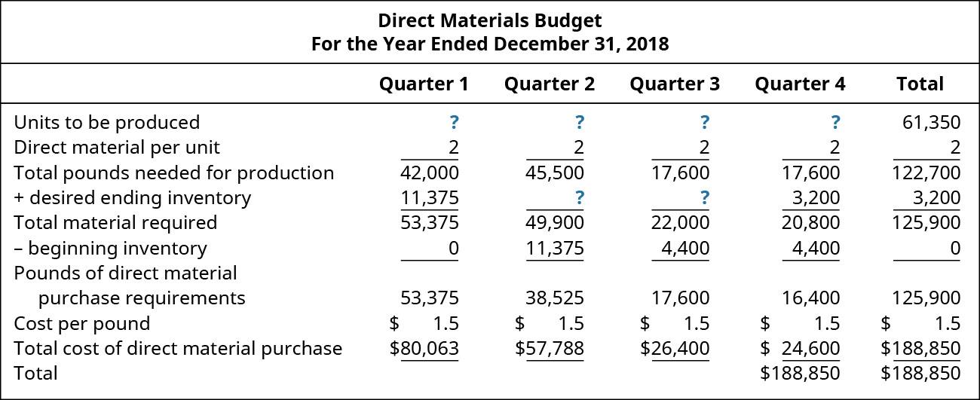The width and height of the screenshot is (980, 400).
Task: Click the 61,350 total units value
Action: pos(931,122)
